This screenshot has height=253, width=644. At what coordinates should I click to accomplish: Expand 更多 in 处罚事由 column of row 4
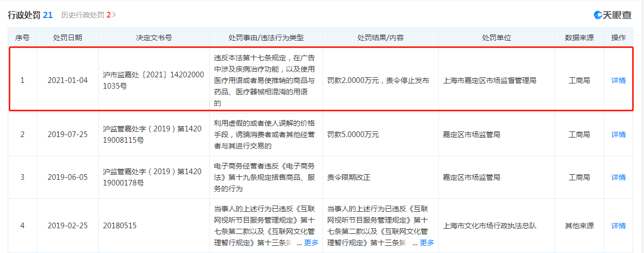tap(311, 243)
